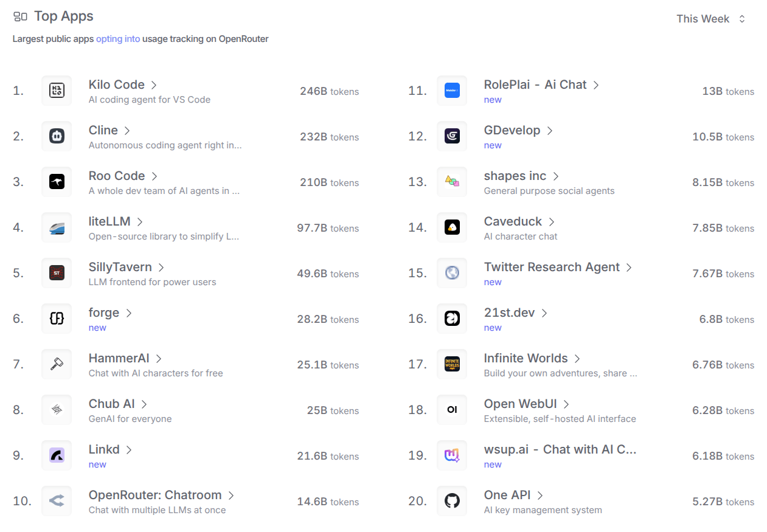
Task: Click the 246B tokens value
Action: (329, 91)
